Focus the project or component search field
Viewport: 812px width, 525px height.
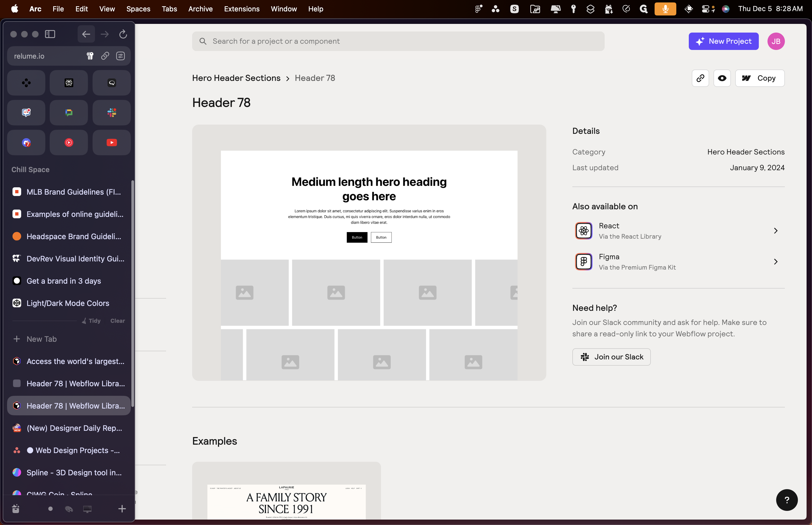[398, 41]
